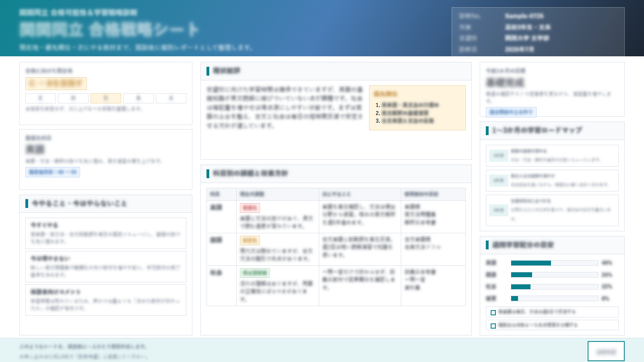Click the green status badge in the subject table
The image size is (644, 362).
tap(255, 273)
